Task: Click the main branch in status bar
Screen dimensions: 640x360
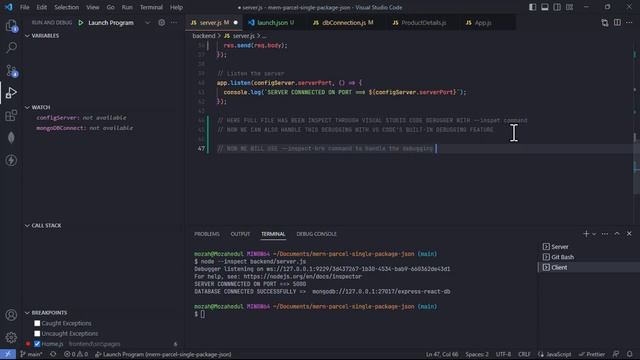Action: (x=31, y=354)
